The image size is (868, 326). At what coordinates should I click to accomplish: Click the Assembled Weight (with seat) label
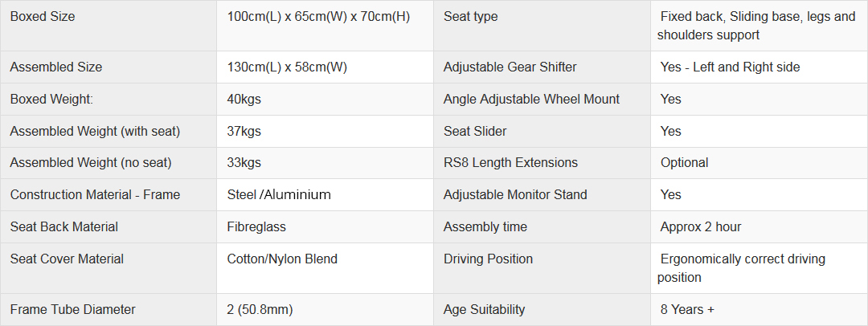(x=95, y=131)
